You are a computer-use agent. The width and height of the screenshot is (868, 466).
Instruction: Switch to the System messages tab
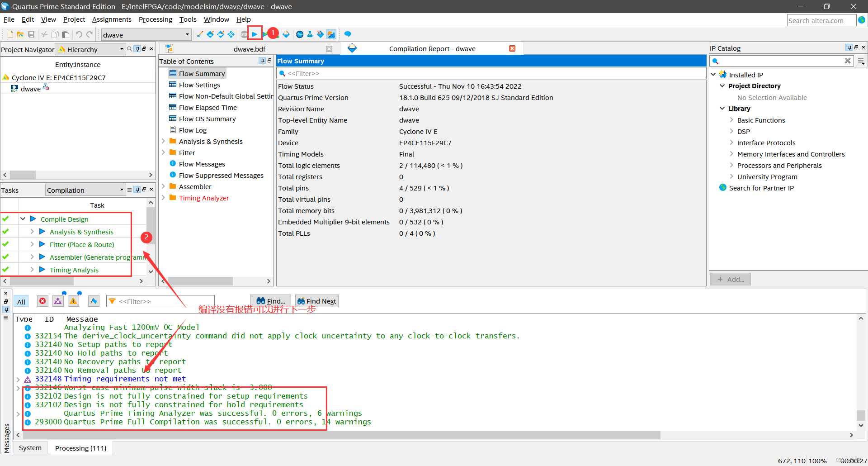(30, 448)
